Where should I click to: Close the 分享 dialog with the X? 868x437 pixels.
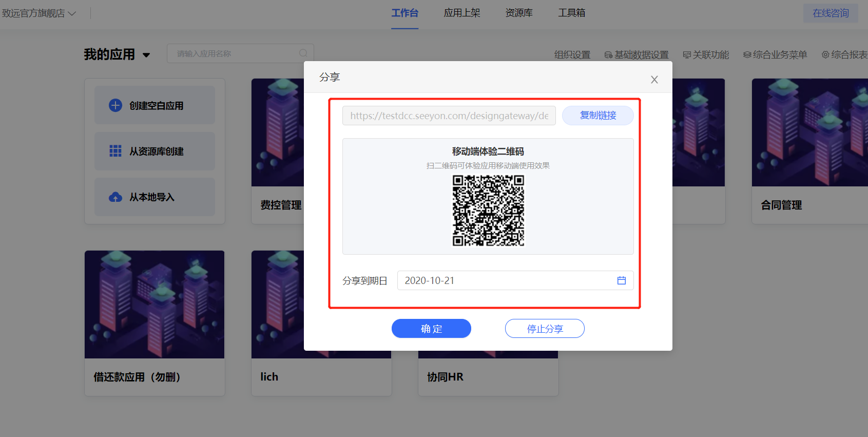click(x=654, y=80)
